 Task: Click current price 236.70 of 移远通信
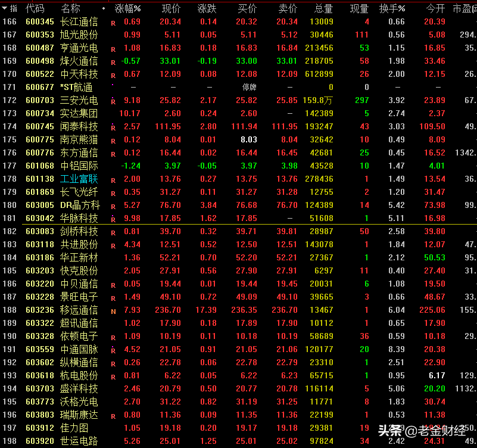coord(168,310)
